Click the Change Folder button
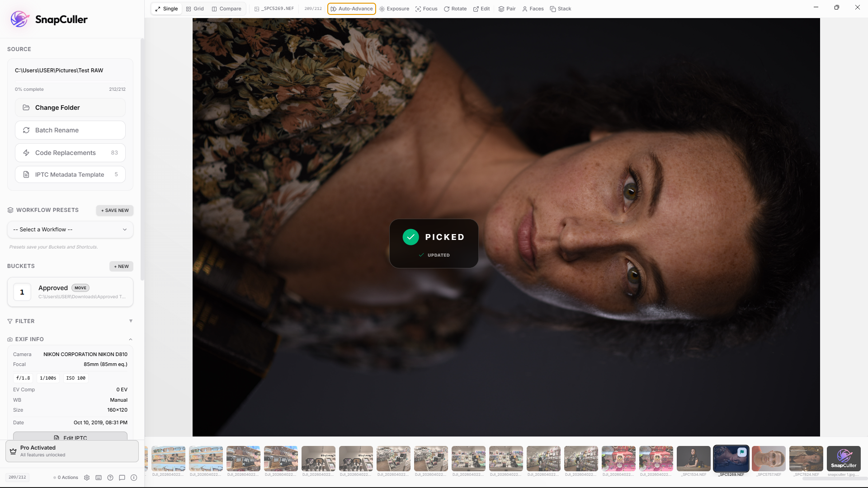The width and height of the screenshot is (868, 488). 70,108
